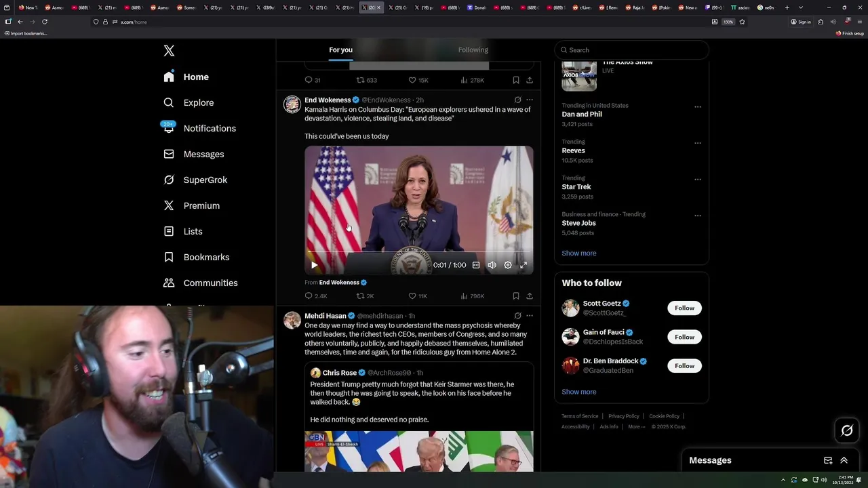Click the X logo in sidebar
The width and height of the screenshot is (868, 488).
click(x=169, y=51)
